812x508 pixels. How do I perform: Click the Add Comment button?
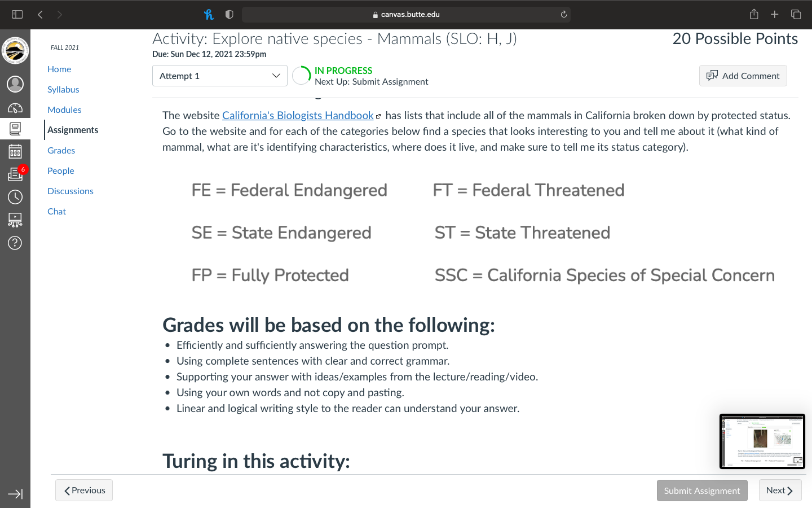tap(743, 76)
